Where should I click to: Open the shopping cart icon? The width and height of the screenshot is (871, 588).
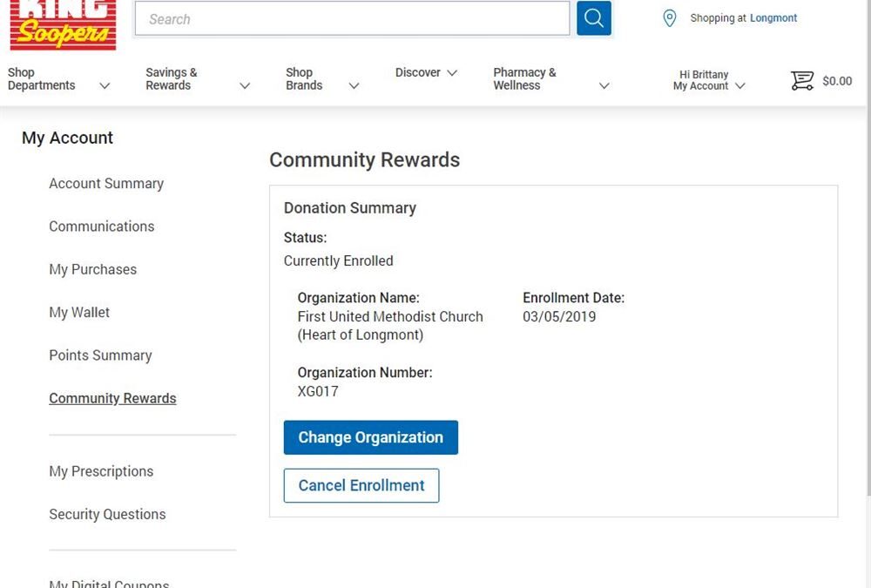click(802, 81)
